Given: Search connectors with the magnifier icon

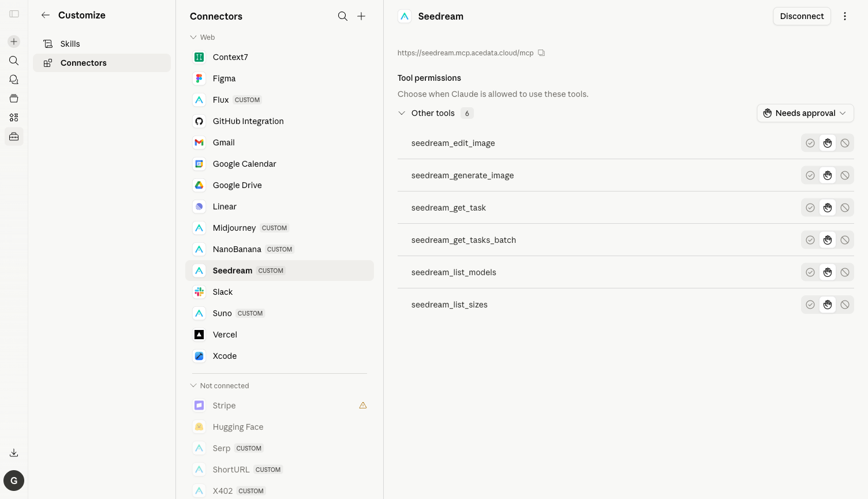Looking at the screenshot, I should point(343,16).
